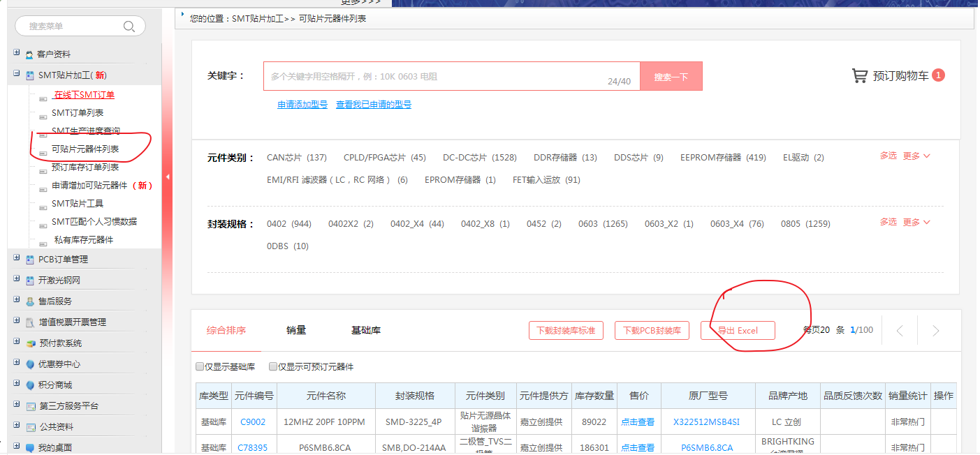Expand 更多 in the 封装规格 row

pos(916,222)
